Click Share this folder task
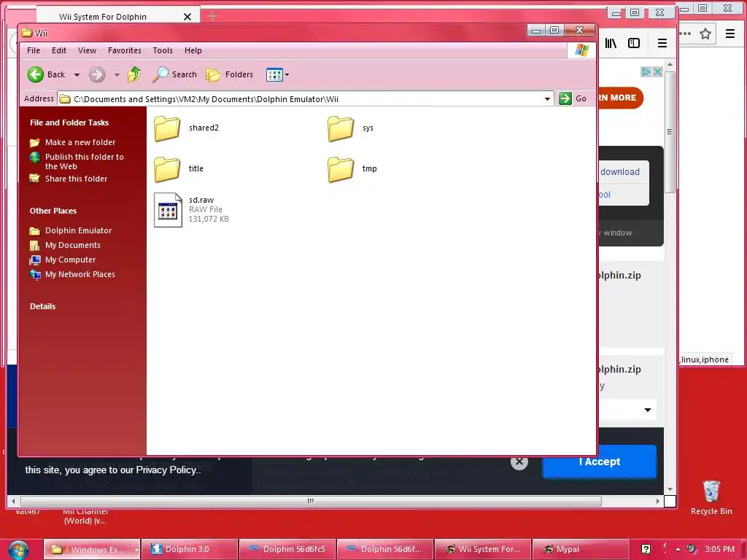 coord(76,179)
